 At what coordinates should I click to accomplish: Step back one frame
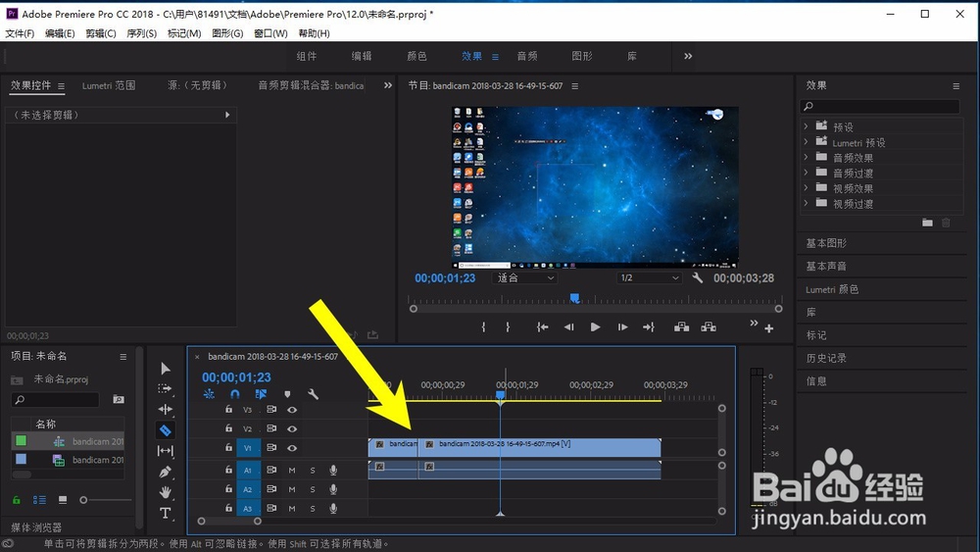pos(568,326)
